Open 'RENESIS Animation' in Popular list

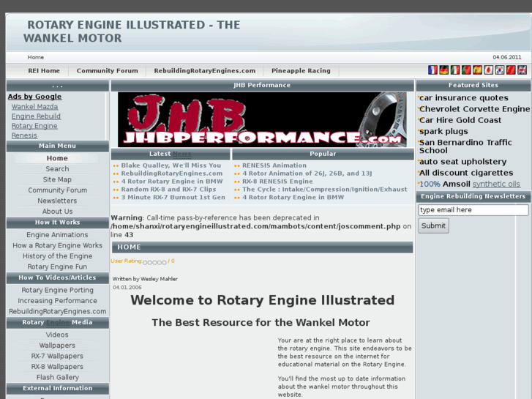[274, 165]
